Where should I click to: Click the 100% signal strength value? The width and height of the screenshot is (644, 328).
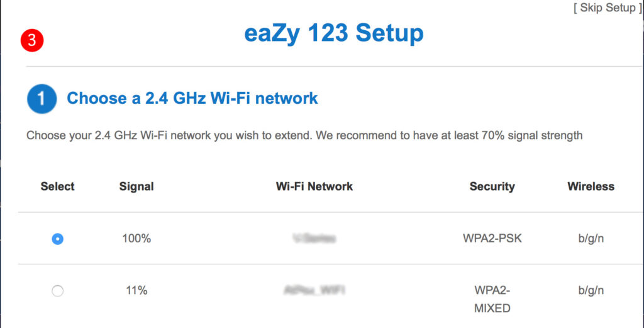click(x=136, y=239)
